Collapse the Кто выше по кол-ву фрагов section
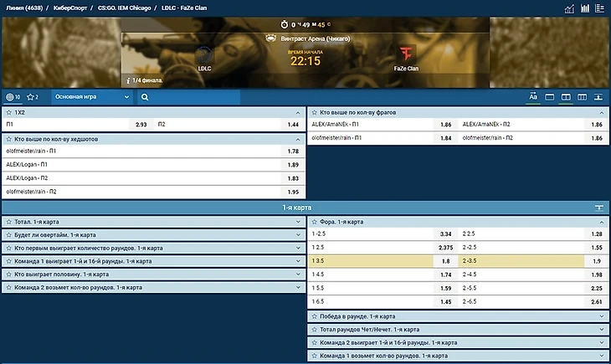The width and height of the screenshot is (611, 364). (603, 111)
